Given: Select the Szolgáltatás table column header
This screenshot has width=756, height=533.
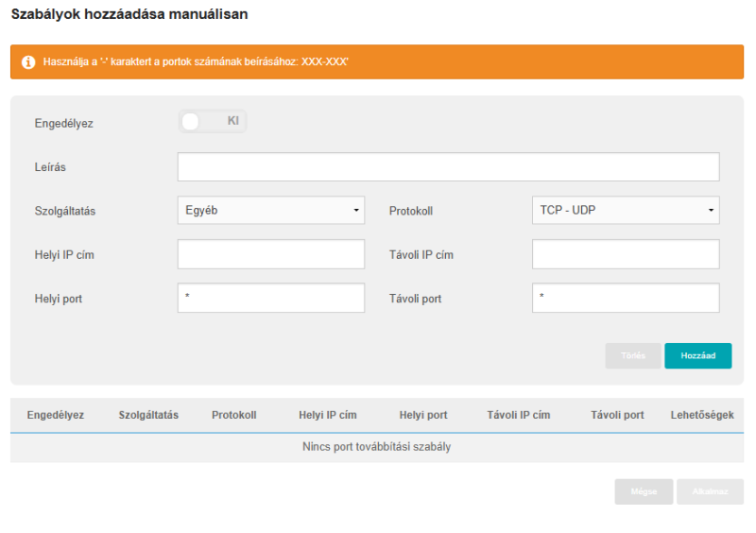Looking at the screenshot, I should (148, 415).
